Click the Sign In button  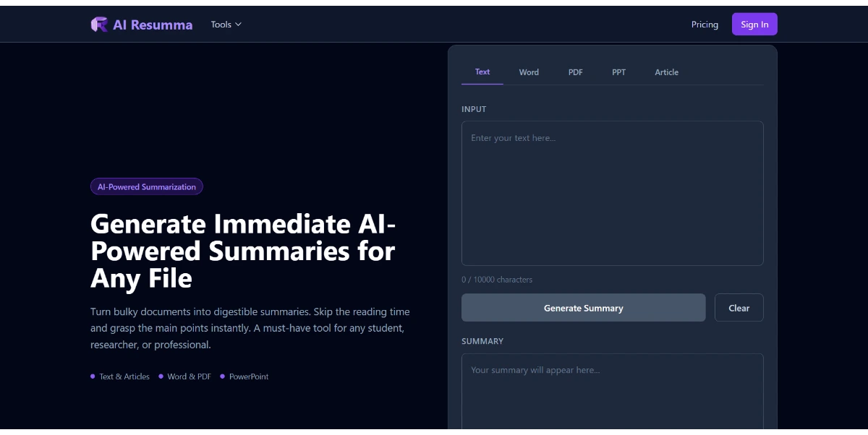(754, 25)
